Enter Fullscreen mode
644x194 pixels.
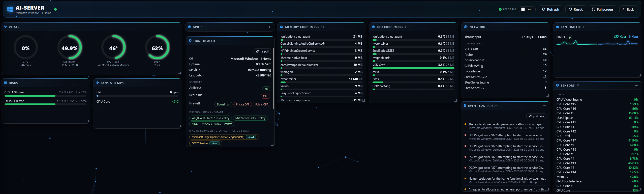point(602,9)
